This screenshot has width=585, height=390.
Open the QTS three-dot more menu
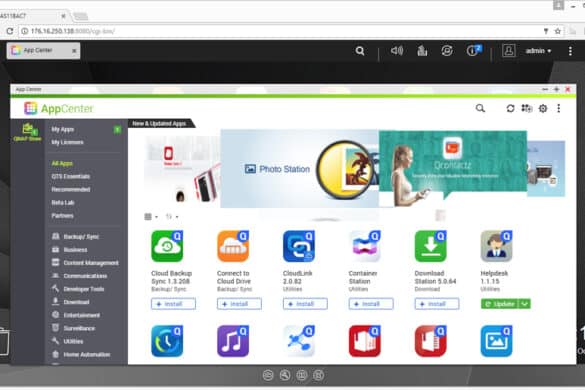click(x=570, y=51)
